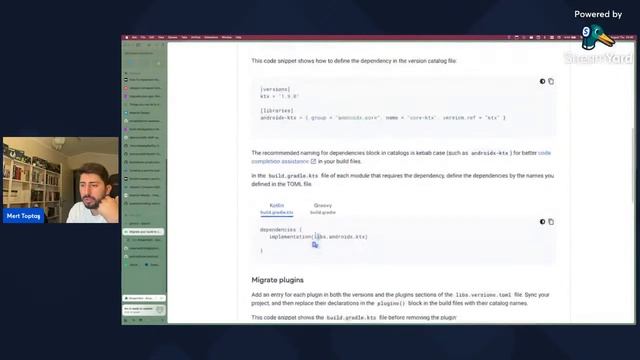Click the external link icon after completion assistance

click(x=313, y=161)
